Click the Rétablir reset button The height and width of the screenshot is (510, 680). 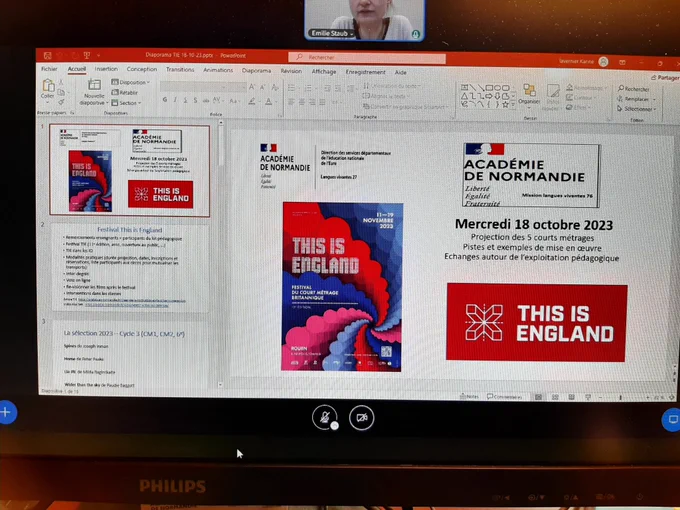tap(125, 92)
